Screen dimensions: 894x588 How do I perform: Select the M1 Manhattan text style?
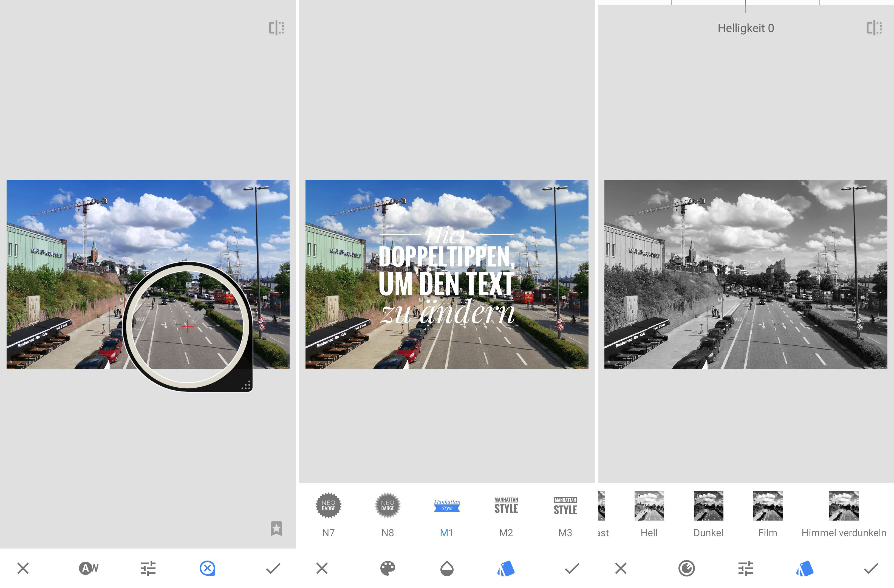click(x=447, y=515)
